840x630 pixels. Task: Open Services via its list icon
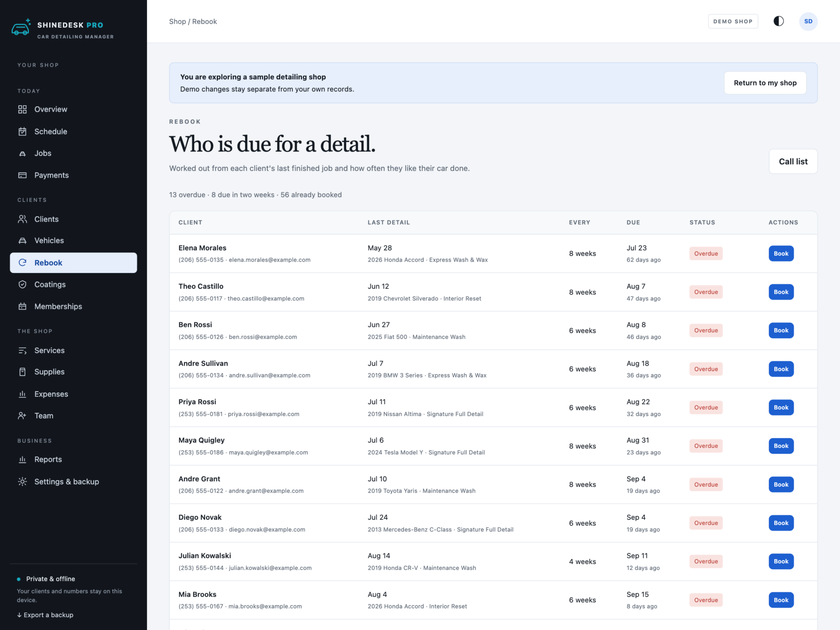[x=22, y=350]
